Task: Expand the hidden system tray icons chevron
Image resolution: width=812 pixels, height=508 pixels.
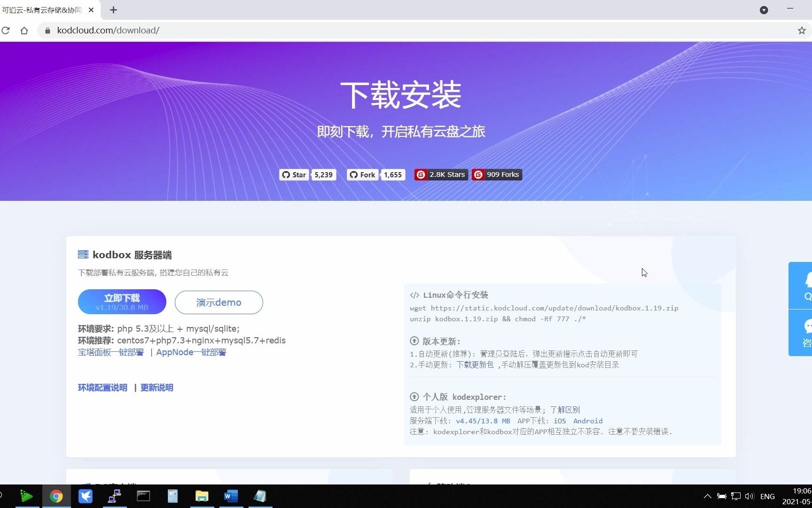Action: 707,496
